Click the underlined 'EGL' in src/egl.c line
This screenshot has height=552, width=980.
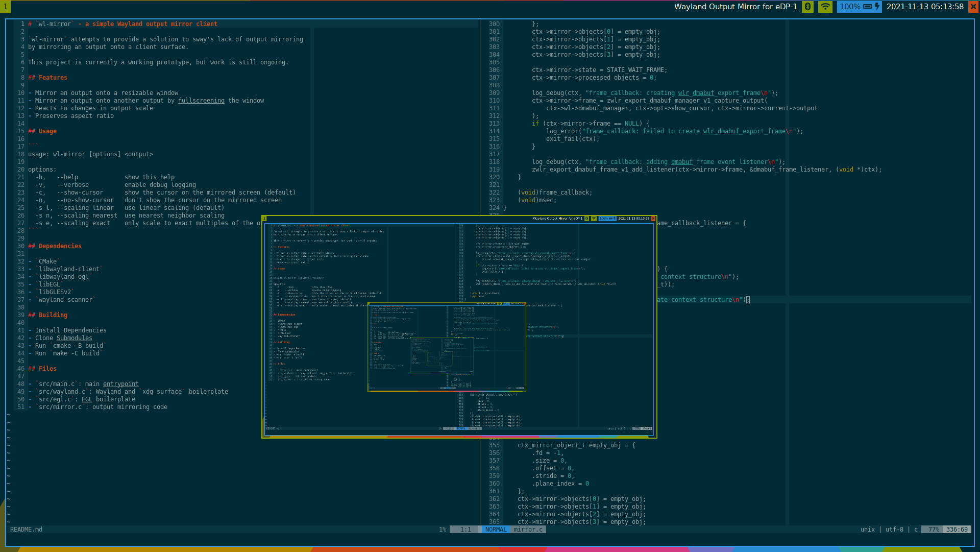click(87, 399)
